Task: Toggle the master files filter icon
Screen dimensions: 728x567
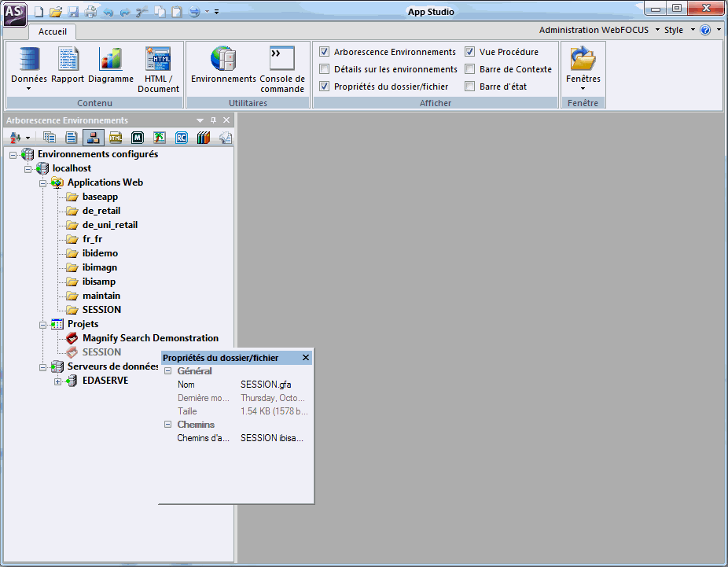Action: pyautogui.click(x=94, y=138)
